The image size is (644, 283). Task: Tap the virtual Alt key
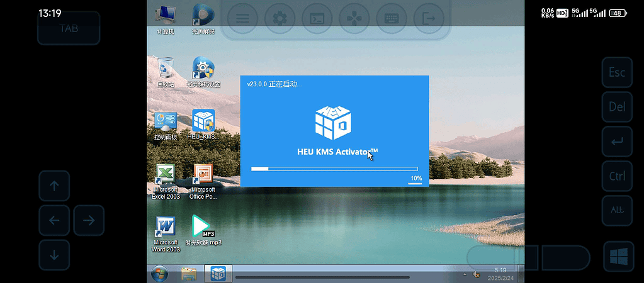point(617,211)
